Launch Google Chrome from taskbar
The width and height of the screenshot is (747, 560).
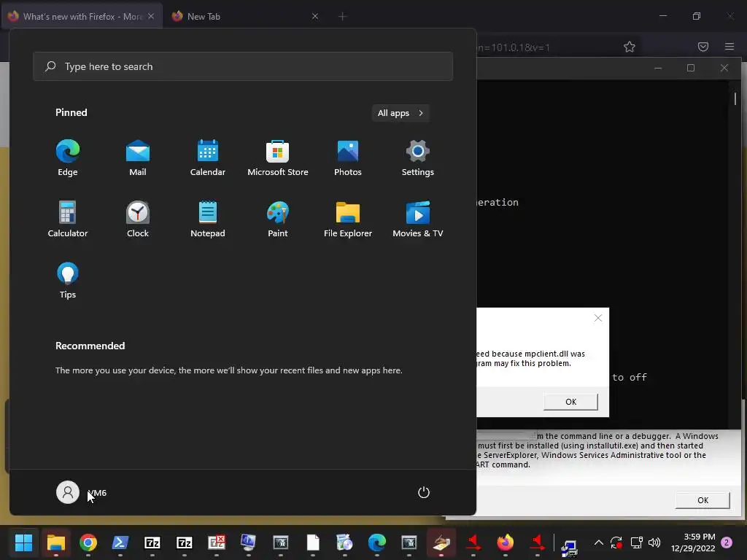tap(88, 542)
